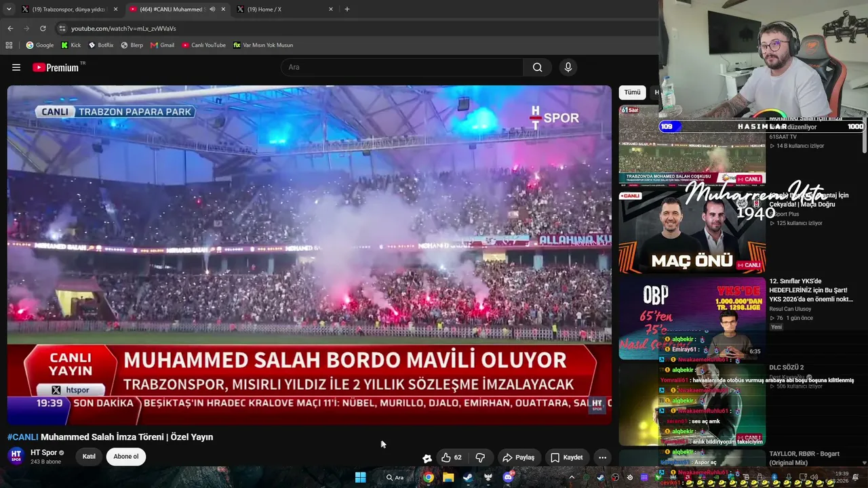Open Discord from the taskbar
The height and width of the screenshot is (488, 868).
pos(508,477)
